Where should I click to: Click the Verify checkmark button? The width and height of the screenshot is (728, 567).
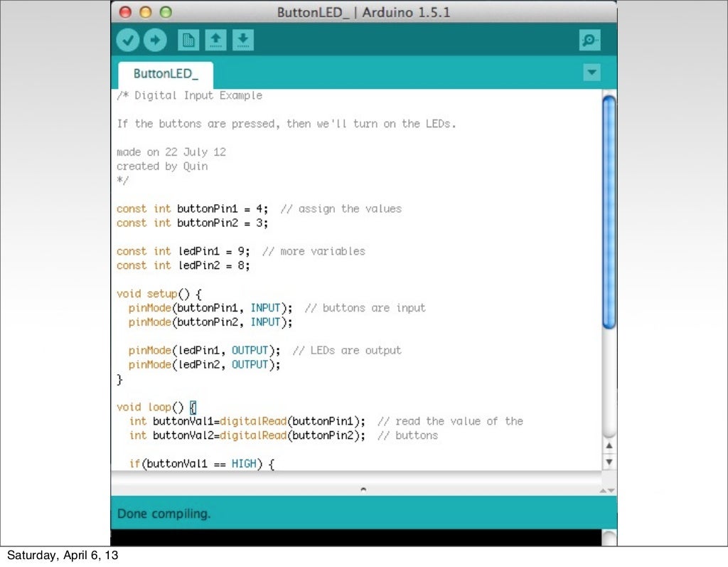(x=128, y=41)
